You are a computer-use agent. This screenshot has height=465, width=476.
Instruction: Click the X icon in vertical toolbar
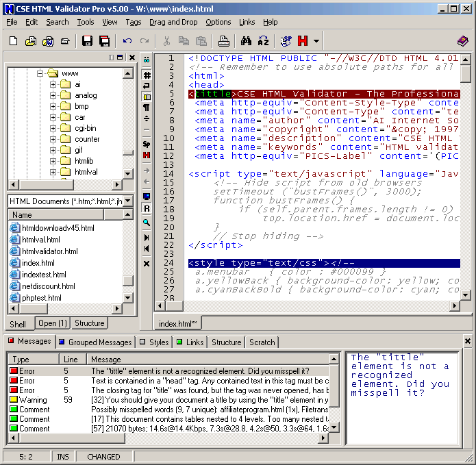[x=147, y=264]
